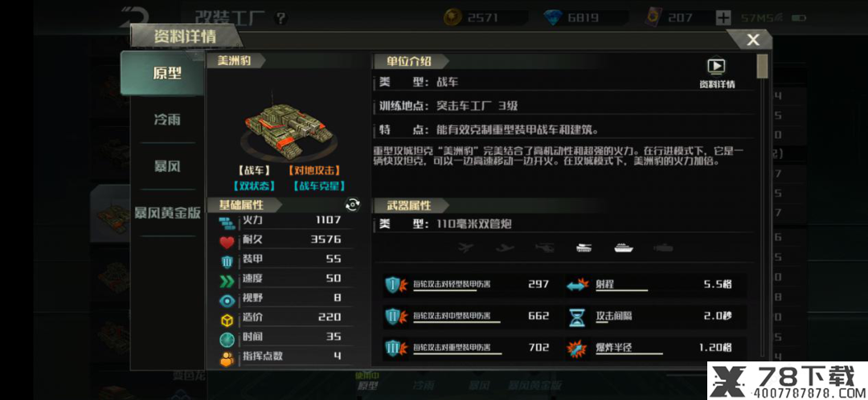Open help question mark beside 改装工厂
This screenshot has height=400, width=868.
(x=281, y=18)
